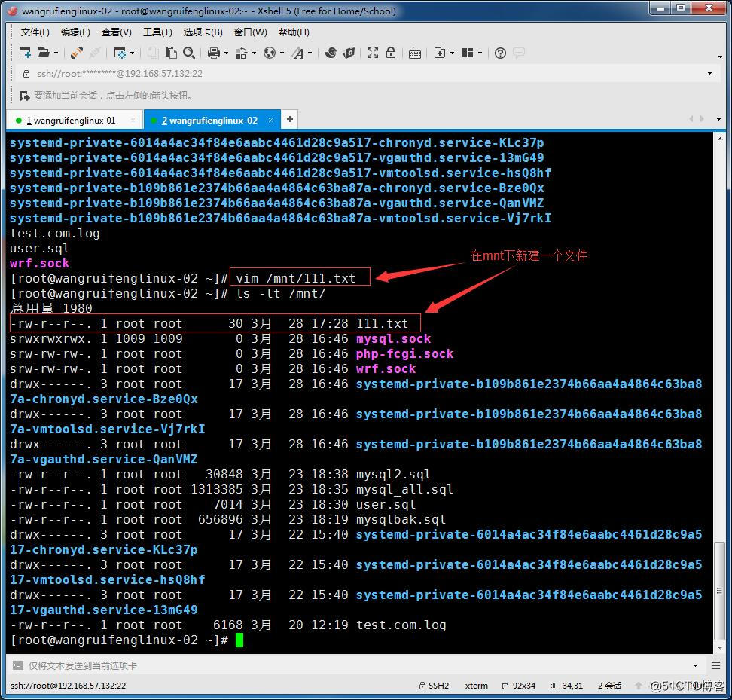This screenshot has height=700, width=732.
Task: Click the lock screen padlock icon
Action: 391,53
